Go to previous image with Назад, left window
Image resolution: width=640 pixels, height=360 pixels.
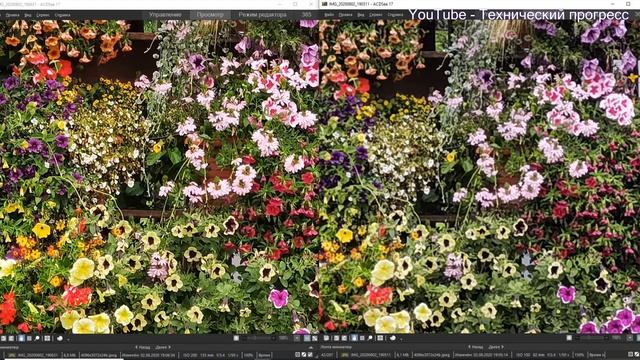[142, 347]
